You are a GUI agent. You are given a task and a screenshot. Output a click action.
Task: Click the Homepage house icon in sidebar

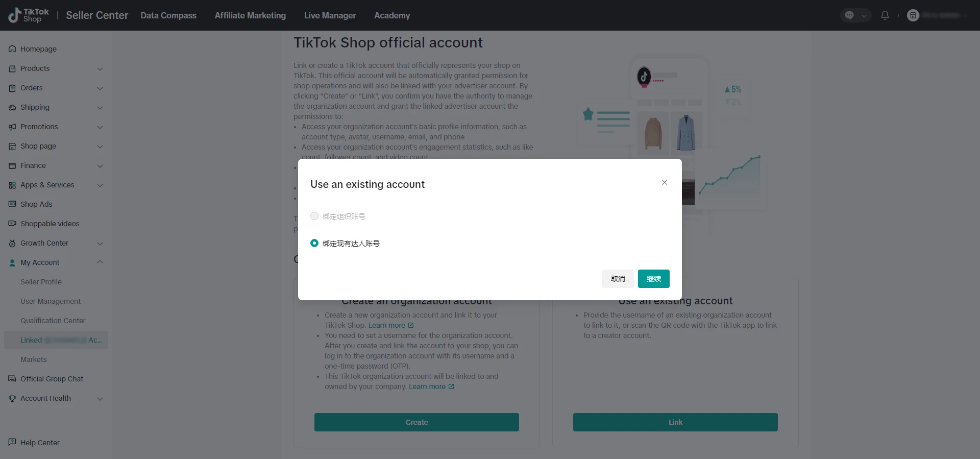12,49
